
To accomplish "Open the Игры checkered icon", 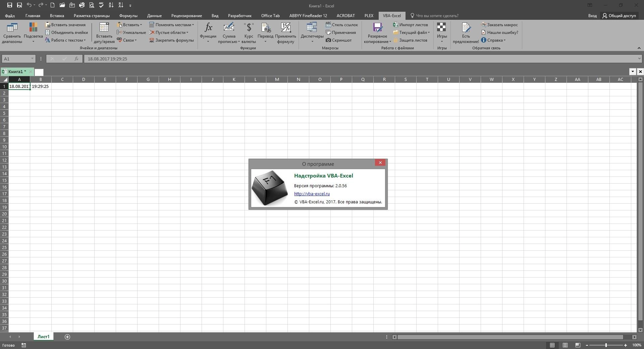I will (442, 33).
